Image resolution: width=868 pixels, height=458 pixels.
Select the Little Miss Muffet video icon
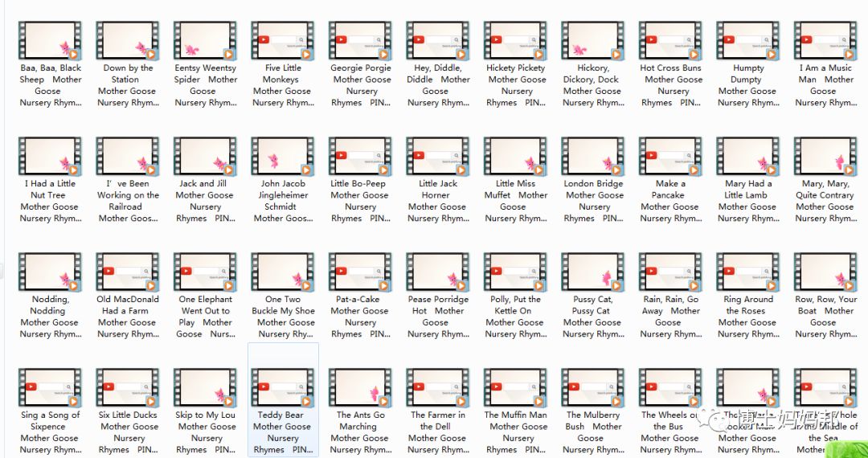[x=515, y=156]
